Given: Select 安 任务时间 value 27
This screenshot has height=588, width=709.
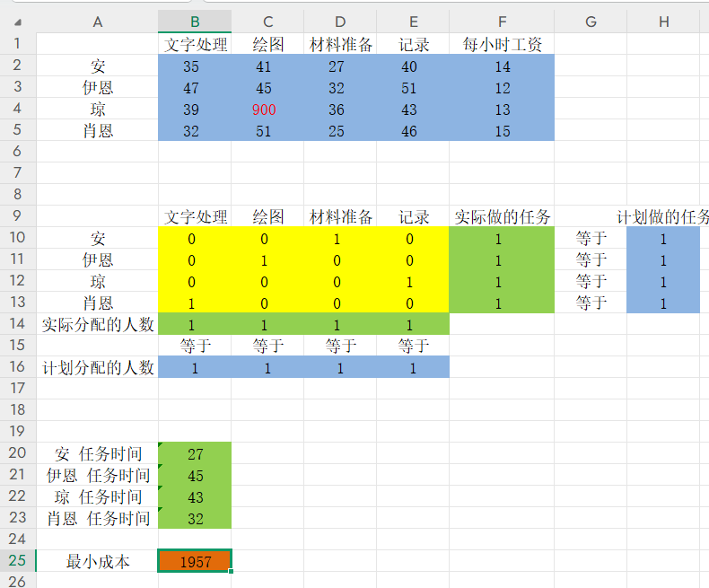Looking at the screenshot, I should tap(195, 453).
